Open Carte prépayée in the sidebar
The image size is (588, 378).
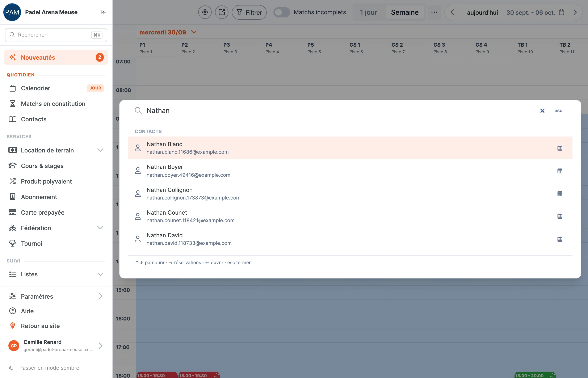pos(56,212)
